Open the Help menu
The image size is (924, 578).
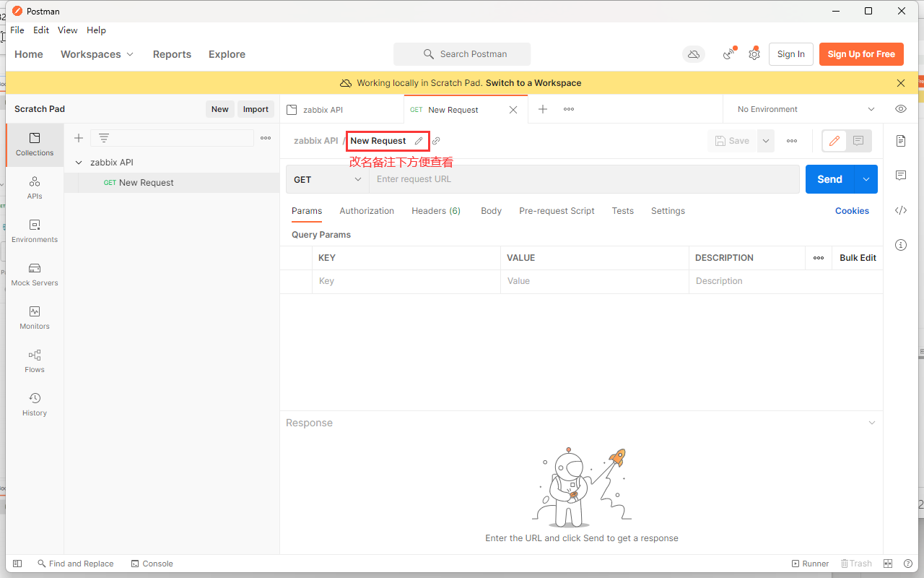(96, 30)
